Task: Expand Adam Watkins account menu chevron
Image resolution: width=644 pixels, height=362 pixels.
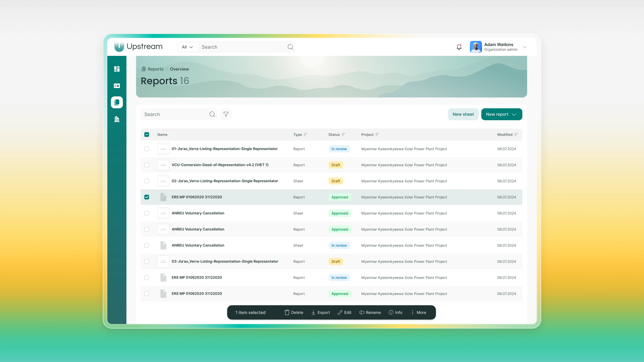Action: [525, 47]
